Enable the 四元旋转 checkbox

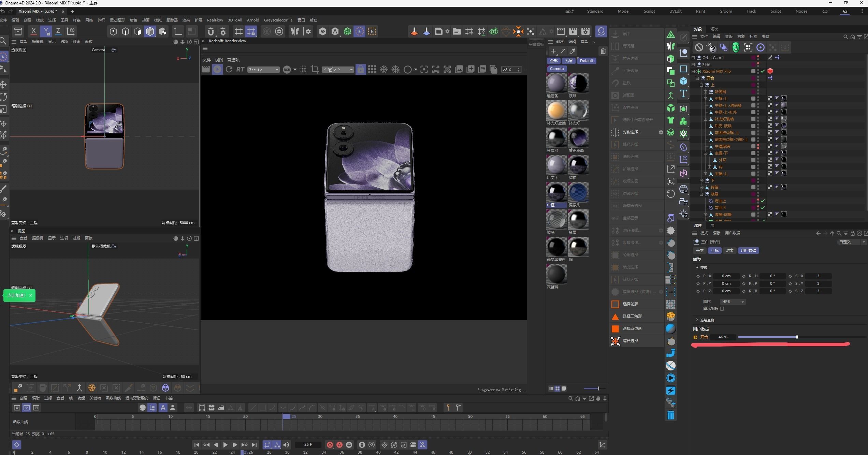722,308
